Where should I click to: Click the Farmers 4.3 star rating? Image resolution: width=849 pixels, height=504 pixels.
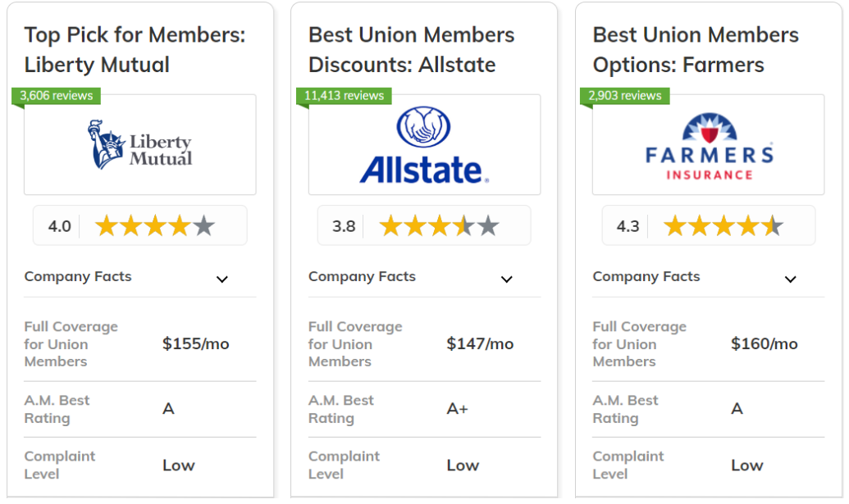(723, 226)
